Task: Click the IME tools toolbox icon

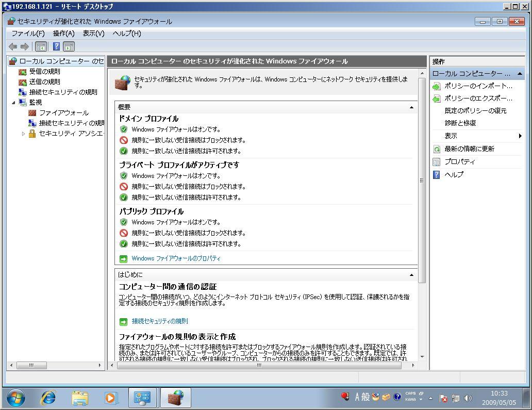Action: coord(387,397)
